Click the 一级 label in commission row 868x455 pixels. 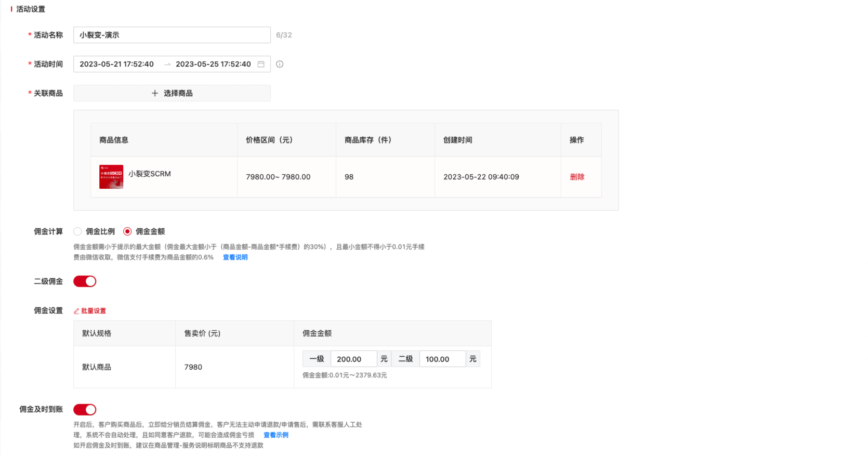(x=317, y=359)
